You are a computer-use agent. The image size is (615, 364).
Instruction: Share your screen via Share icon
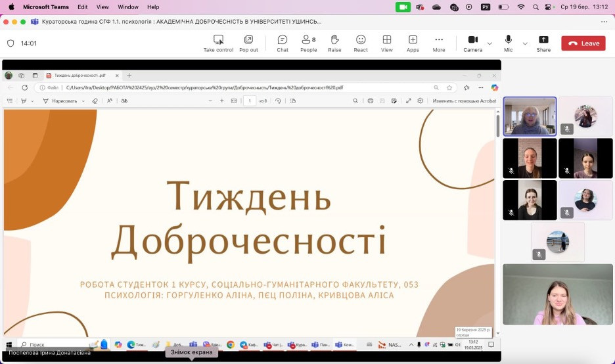click(543, 43)
